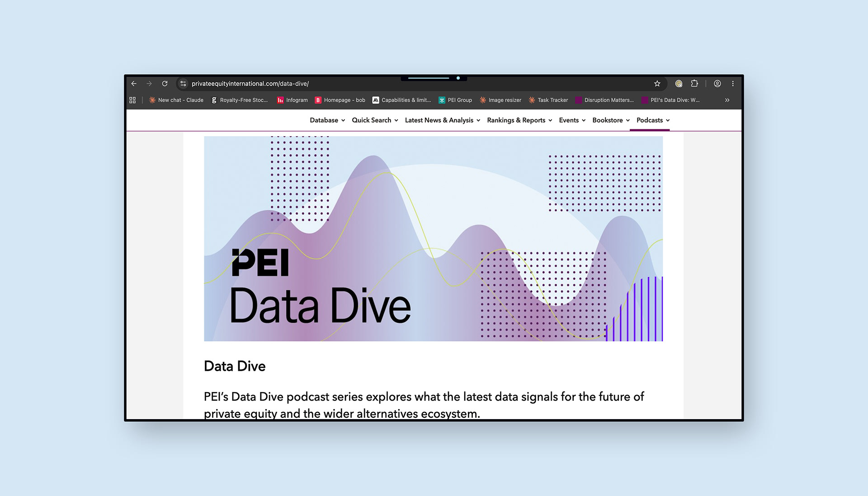This screenshot has height=496, width=868.
Task: Show more bookmarks via double chevron
Action: (x=727, y=100)
